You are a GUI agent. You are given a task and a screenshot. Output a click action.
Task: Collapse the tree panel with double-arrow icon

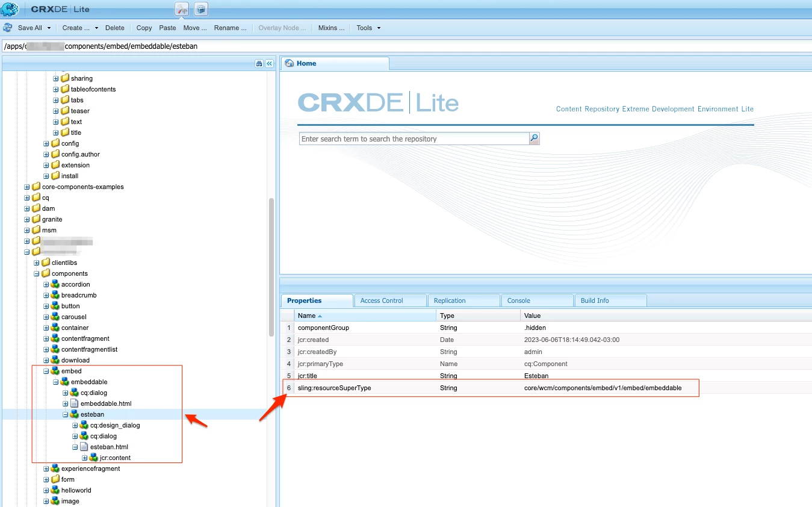pos(270,63)
